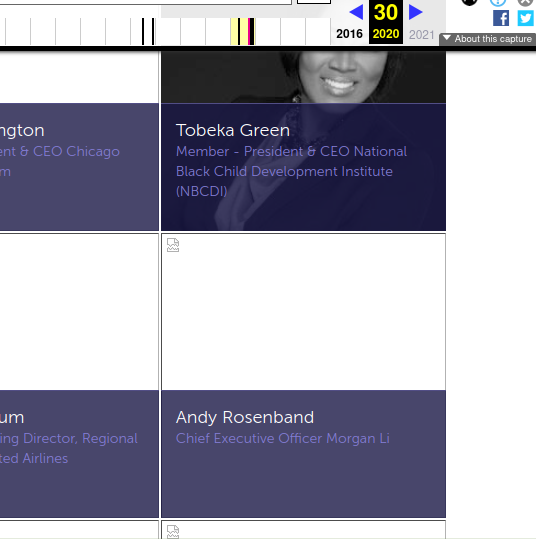
Task: Open the user account icon in toolbar
Action: pos(469,3)
